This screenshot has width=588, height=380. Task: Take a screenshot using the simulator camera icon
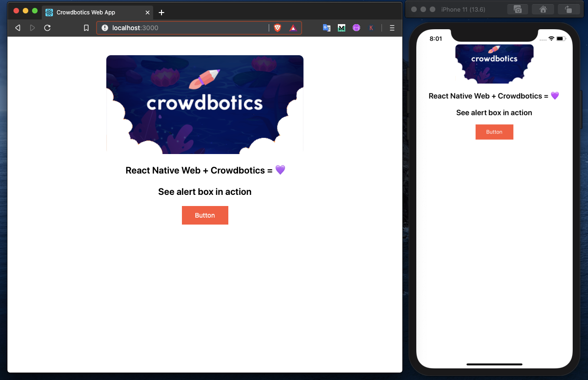pyautogui.click(x=517, y=9)
